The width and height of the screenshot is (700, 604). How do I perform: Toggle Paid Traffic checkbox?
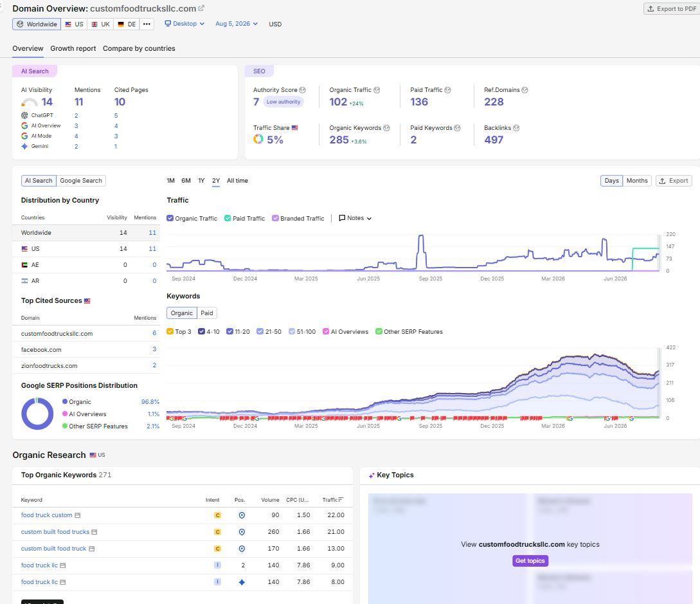click(x=228, y=218)
